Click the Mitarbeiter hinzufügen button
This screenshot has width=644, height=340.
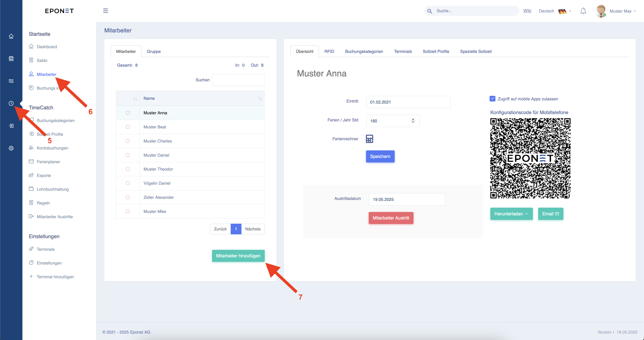(238, 256)
